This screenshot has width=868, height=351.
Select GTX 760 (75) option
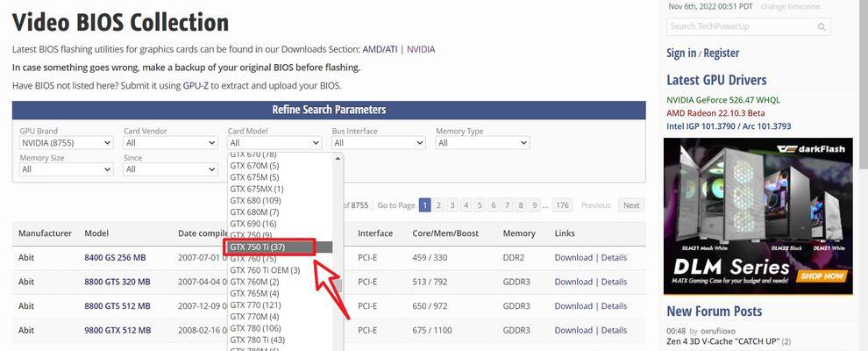pos(280,259)
